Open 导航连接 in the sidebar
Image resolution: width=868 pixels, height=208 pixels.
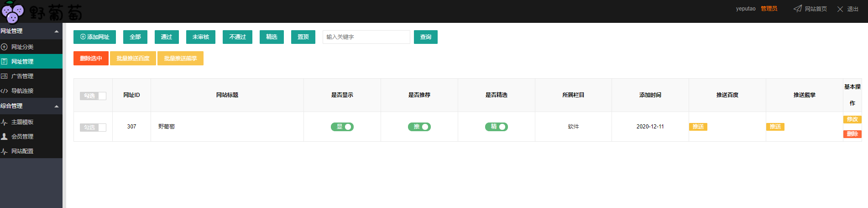31,91
